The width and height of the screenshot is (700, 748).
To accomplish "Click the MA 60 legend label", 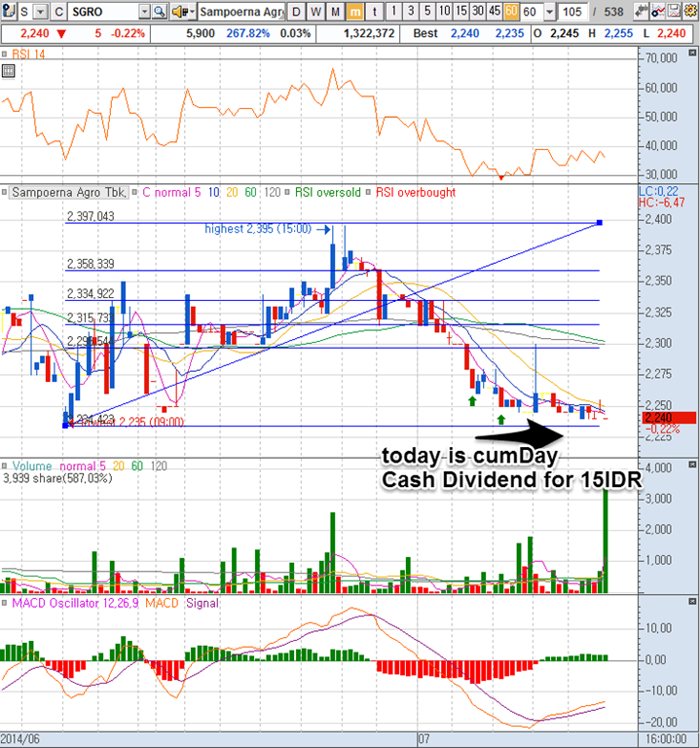I will click(x=250, y=192).
